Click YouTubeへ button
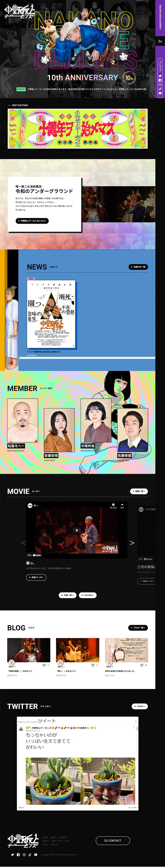The width and height of the screenshot is (165, 868). 88,595
